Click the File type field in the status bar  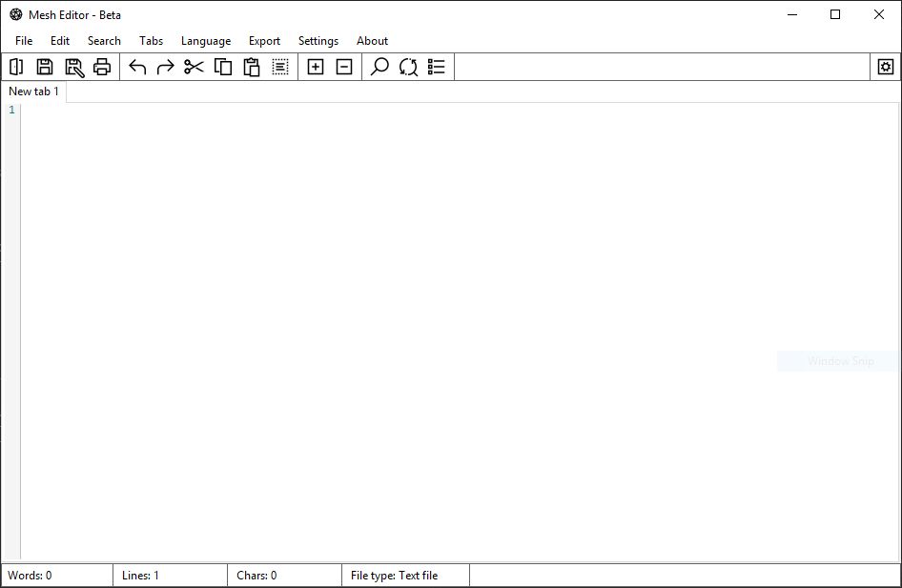pos(404,575)
